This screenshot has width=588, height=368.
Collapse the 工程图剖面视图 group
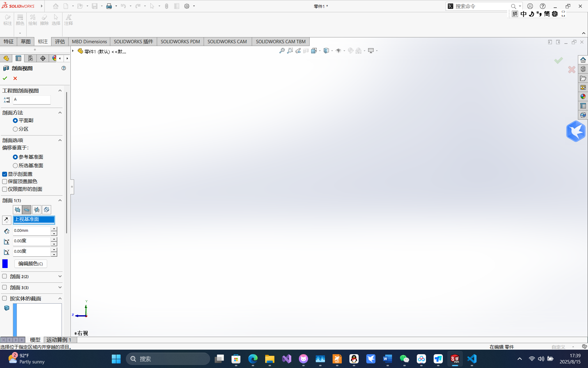click(60, 90)
